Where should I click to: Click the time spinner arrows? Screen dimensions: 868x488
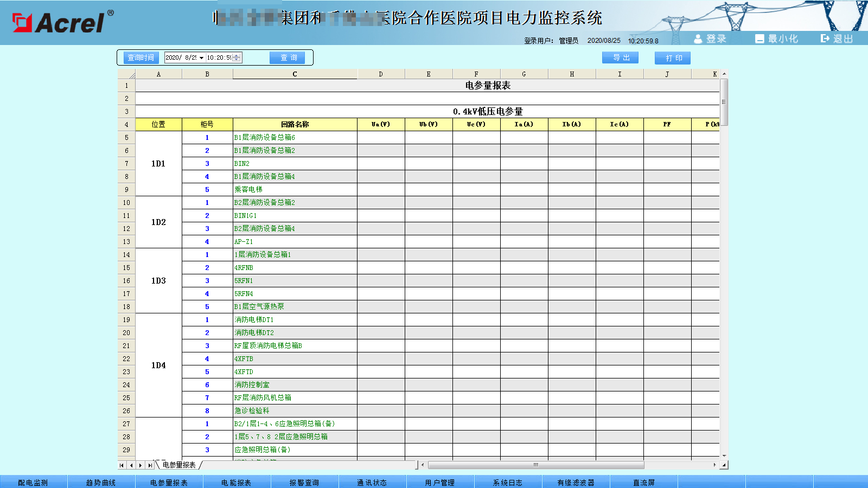(x=237, y=57)
